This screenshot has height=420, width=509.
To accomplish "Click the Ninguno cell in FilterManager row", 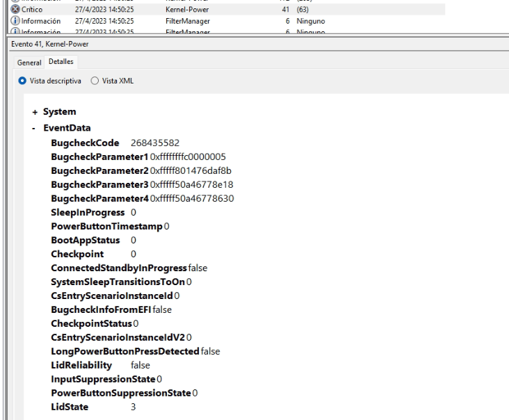I will (311, 21).
